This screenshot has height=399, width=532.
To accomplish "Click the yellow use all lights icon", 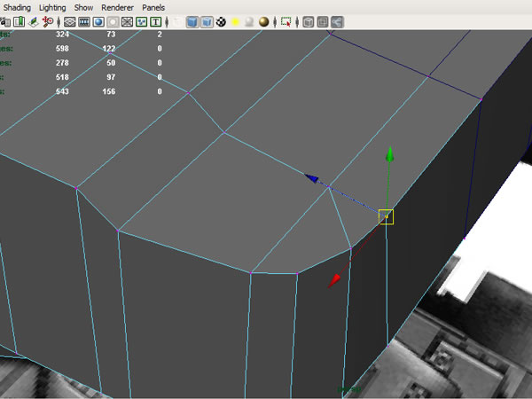I will pos(235,22).
